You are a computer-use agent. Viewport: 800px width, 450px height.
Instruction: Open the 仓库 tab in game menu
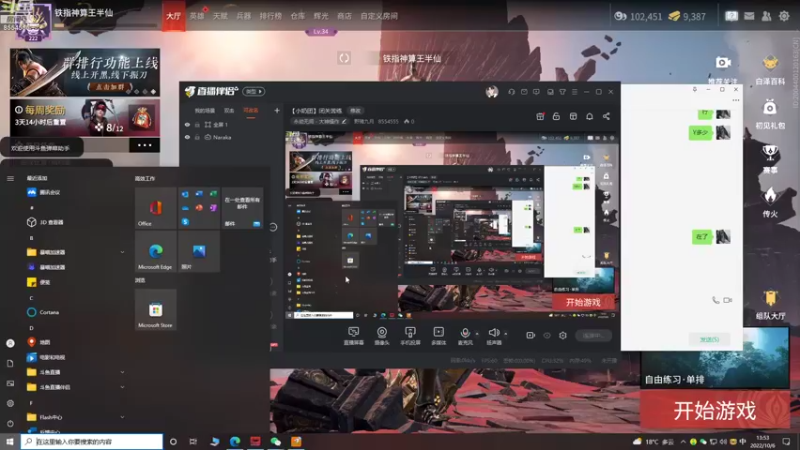point(297,16)
